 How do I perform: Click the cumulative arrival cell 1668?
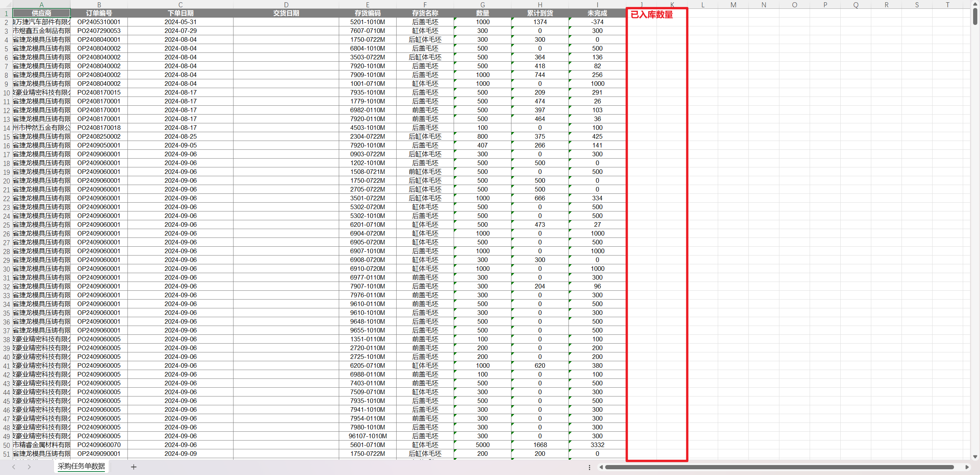pyautogui.click(x=540, y=445)
